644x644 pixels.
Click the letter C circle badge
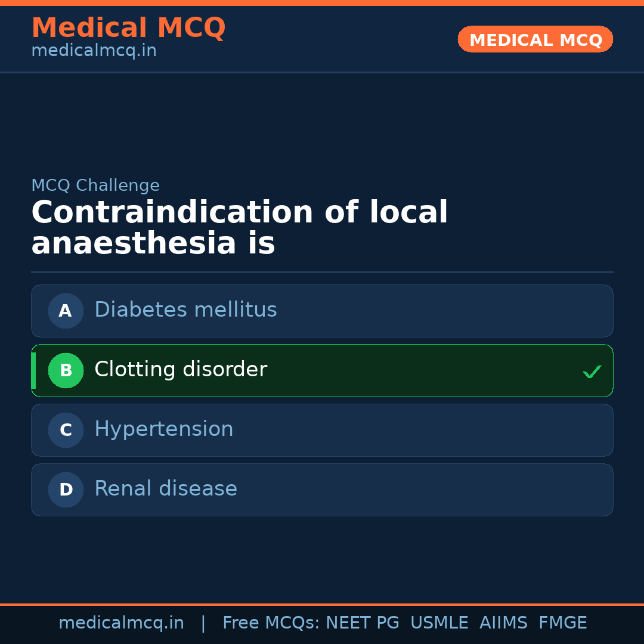(x=66, y=430)
